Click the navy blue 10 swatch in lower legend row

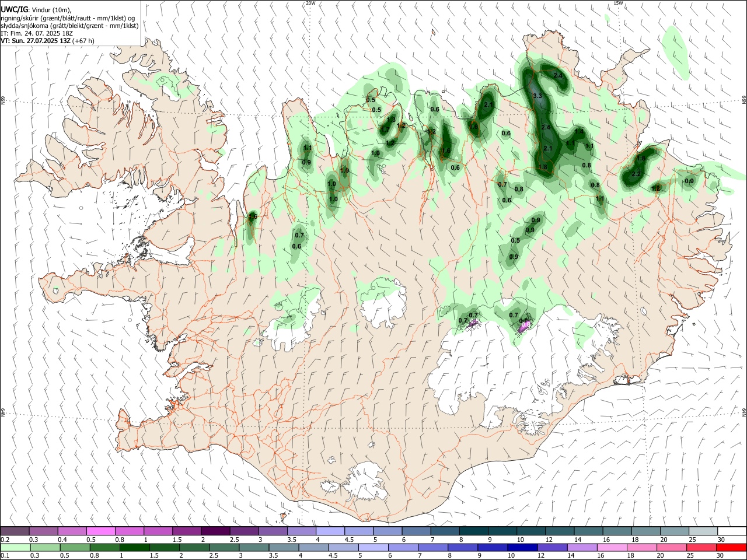coord(522,548)
